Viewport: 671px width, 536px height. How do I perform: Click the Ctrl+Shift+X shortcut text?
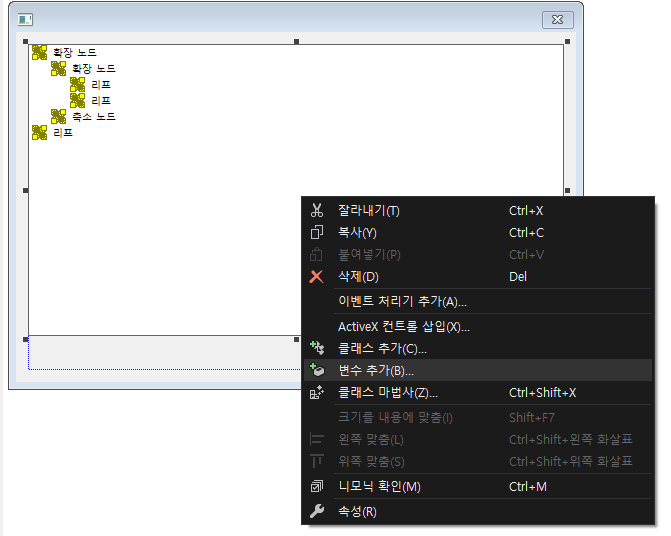(542, 392)
